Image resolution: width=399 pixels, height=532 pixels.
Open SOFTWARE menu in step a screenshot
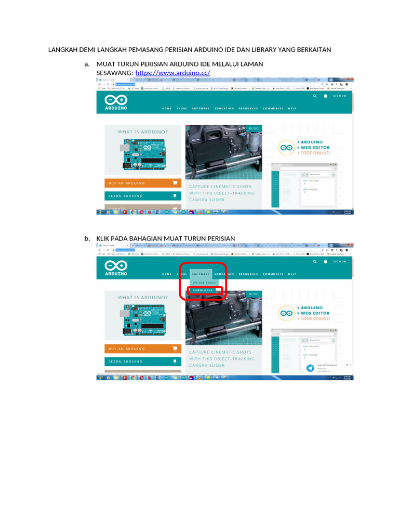[201, 109]
